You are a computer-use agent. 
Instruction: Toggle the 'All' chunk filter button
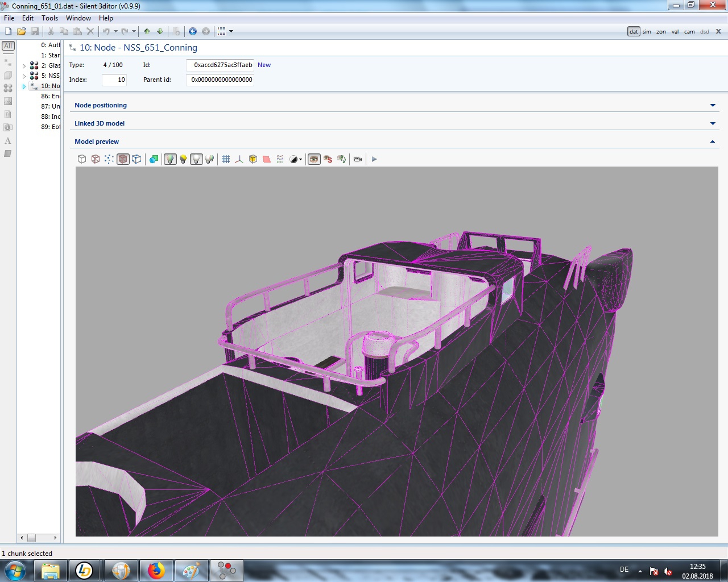8,45
